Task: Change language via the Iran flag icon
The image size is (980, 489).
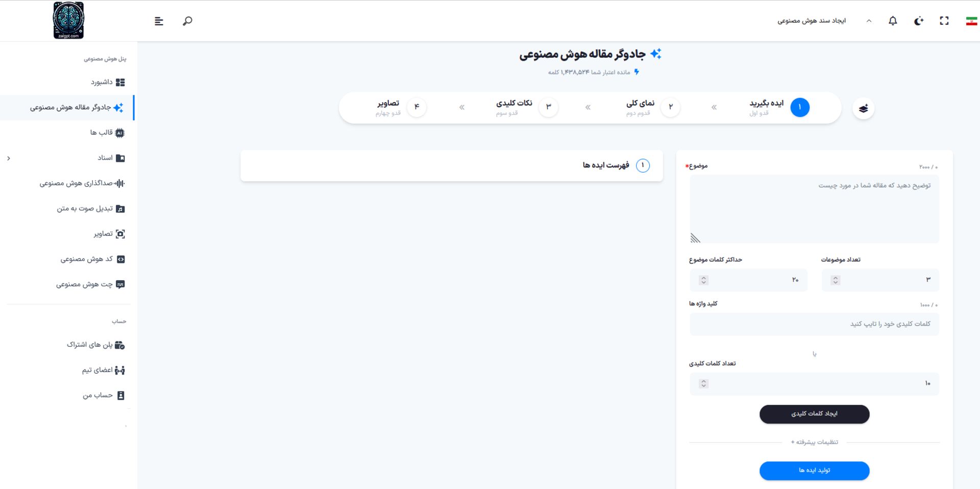Action: (x=972, y=20)
